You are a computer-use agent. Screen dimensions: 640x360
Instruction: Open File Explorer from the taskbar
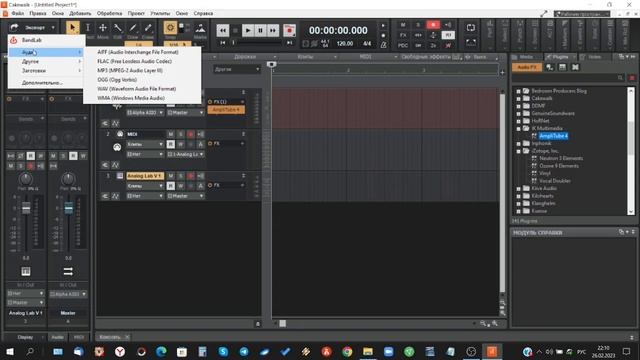click(x=368, y=351)
